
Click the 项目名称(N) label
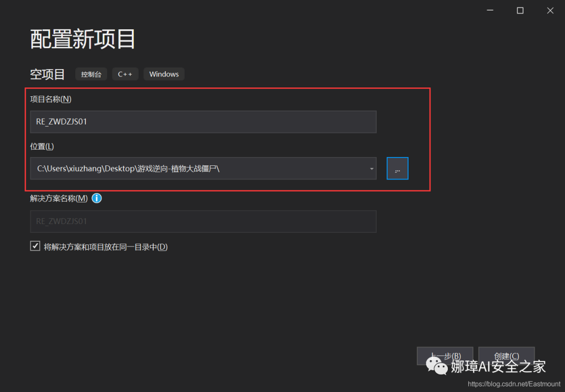(x=51, y=99)
